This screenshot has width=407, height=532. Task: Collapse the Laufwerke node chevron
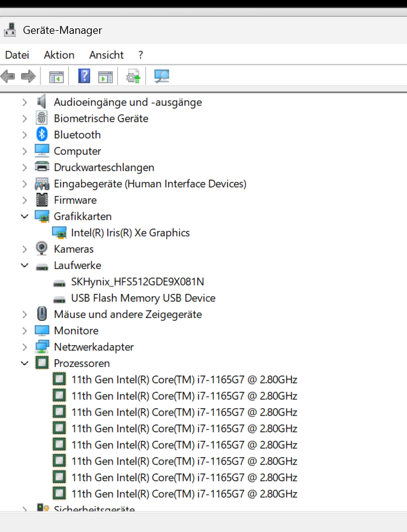tap(24, 265)
